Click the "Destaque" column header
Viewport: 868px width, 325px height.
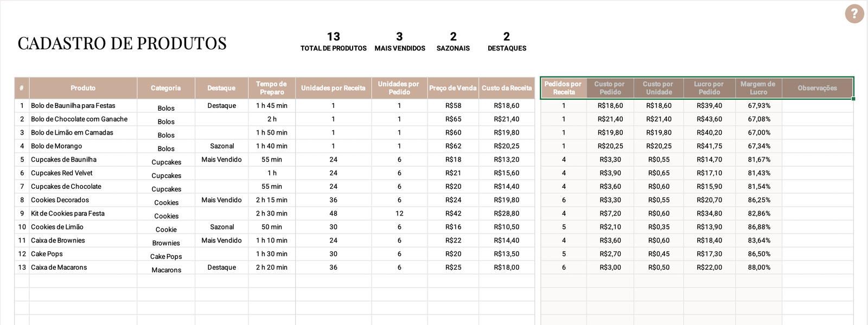coord(221,88)
